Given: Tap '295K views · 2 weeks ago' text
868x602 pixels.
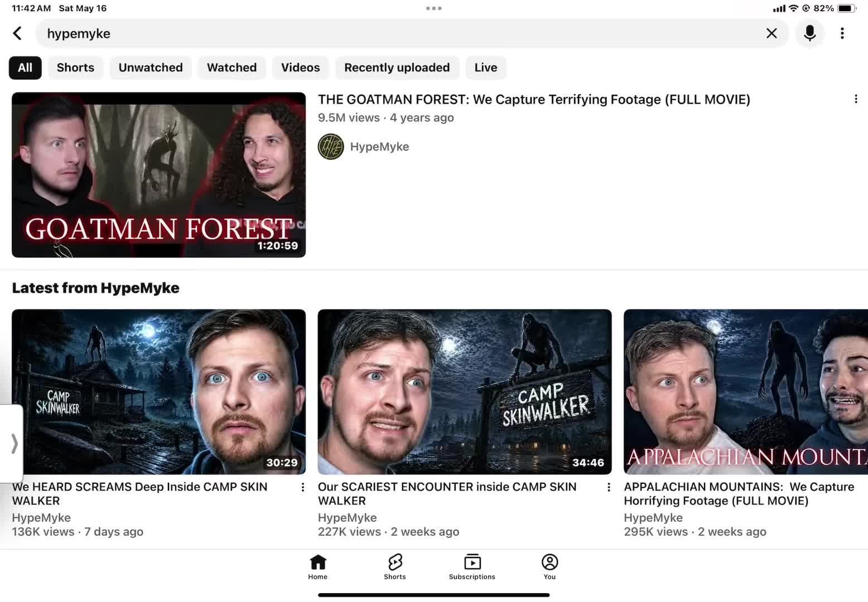Looking at the screenshot, I should [695, 532].
